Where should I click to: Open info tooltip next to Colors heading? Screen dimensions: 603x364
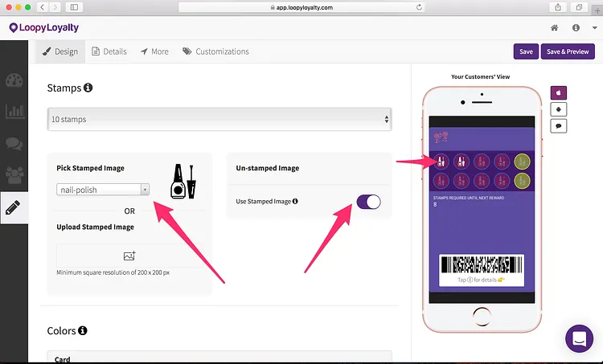pos(83,330)
